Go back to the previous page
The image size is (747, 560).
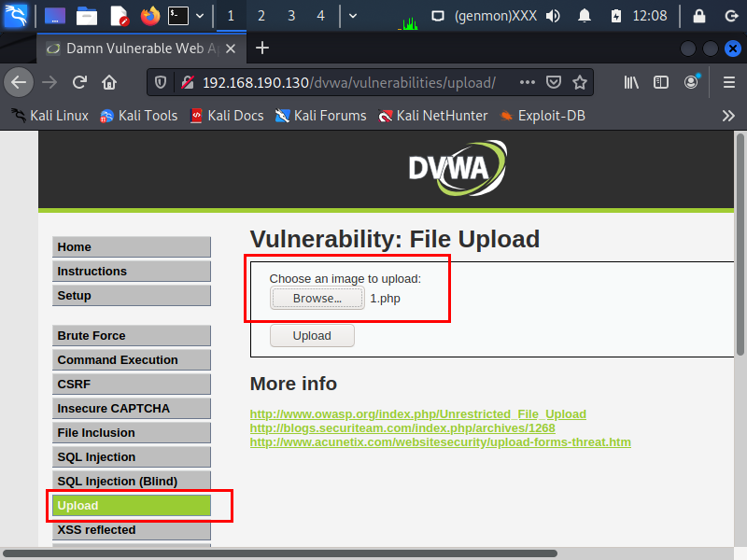point(19,82)
